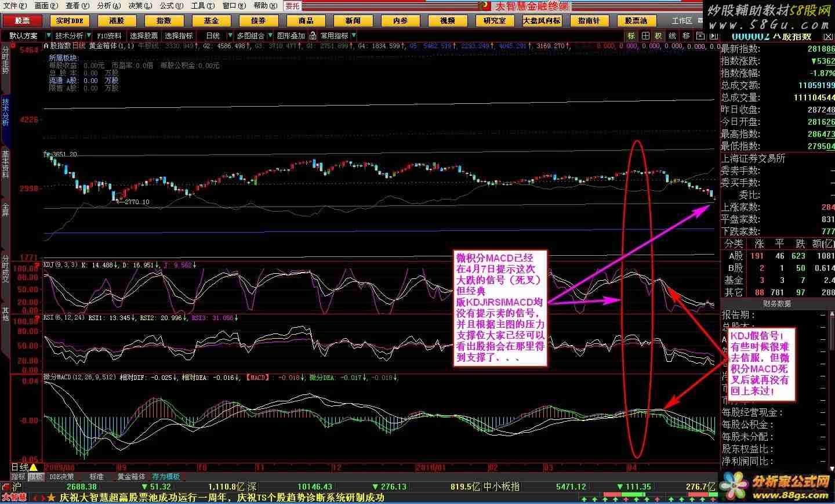This screenshot has width=835, height=504.
Task: Open the 商品 section
Action: click(306, 21)
